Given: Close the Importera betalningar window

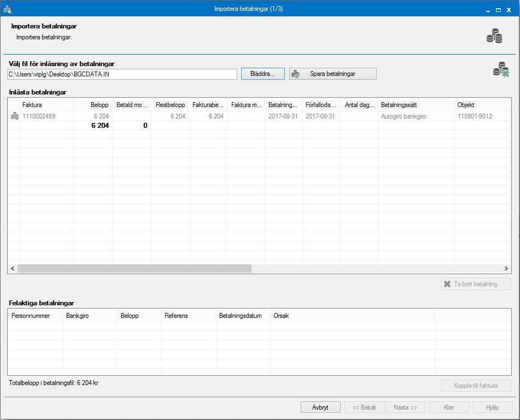Looking at the screenshot, I should [x=509, y=10].
